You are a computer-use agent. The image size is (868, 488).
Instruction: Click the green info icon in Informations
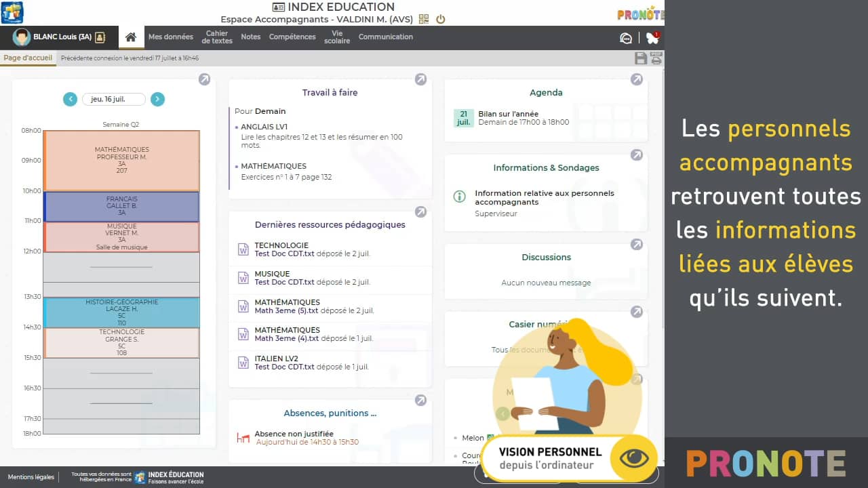point(459,197)
